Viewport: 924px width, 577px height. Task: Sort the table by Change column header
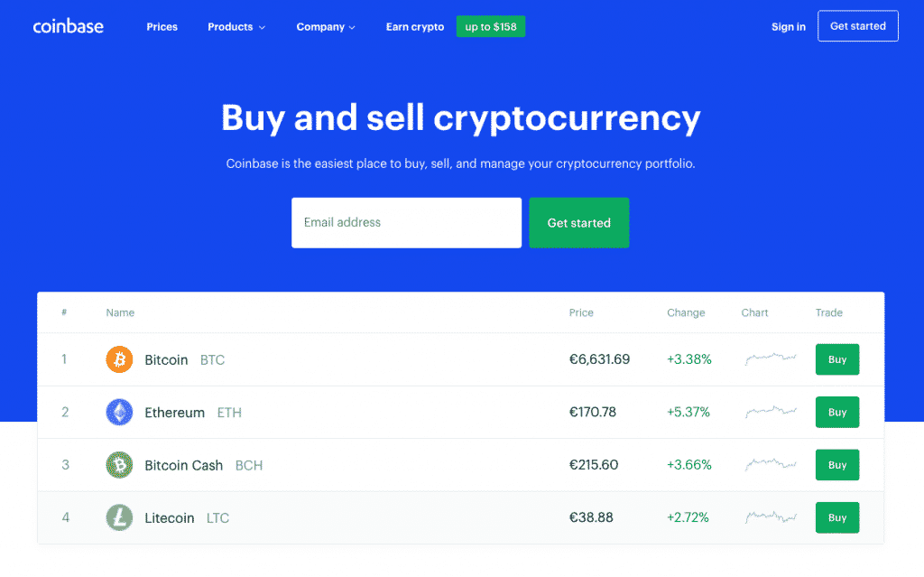coord(686,312)
